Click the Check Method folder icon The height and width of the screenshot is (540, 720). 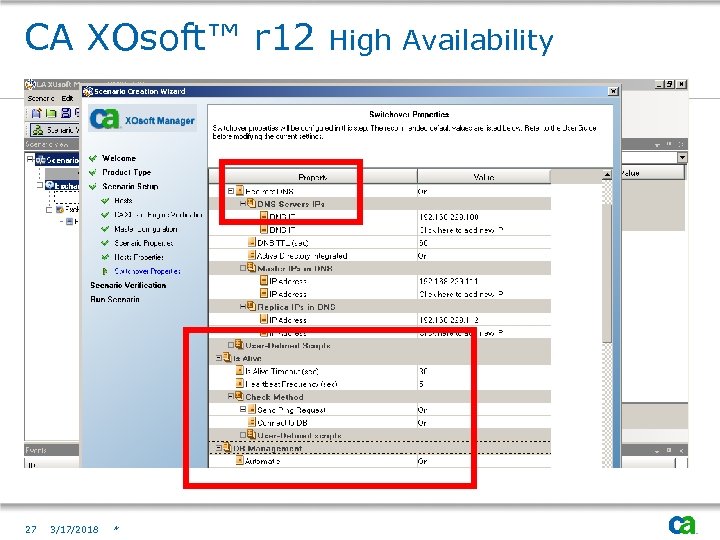pos(239,396)
